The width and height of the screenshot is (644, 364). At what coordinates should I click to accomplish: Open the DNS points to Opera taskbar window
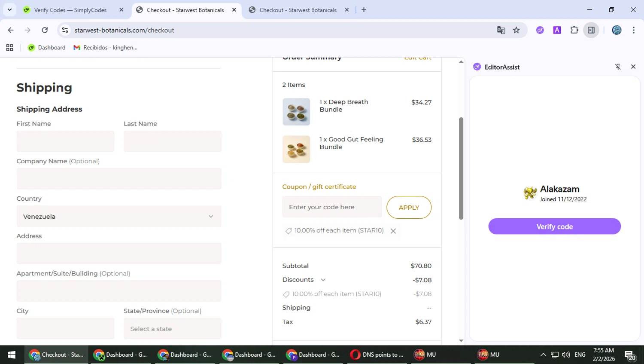[377, 355]
